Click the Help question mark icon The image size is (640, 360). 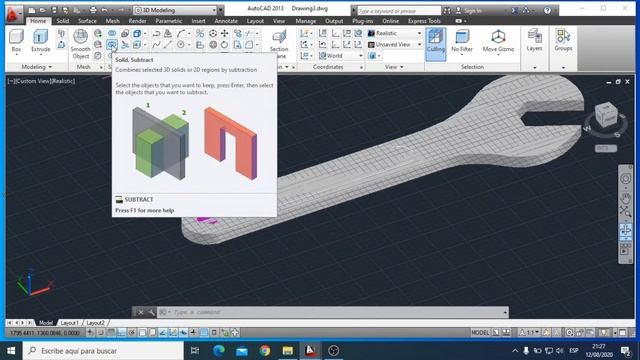tap(547, 11)
